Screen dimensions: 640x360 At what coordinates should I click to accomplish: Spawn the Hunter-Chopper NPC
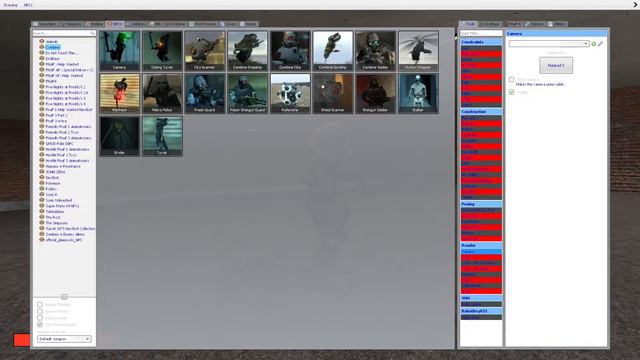tap(418, 51)
